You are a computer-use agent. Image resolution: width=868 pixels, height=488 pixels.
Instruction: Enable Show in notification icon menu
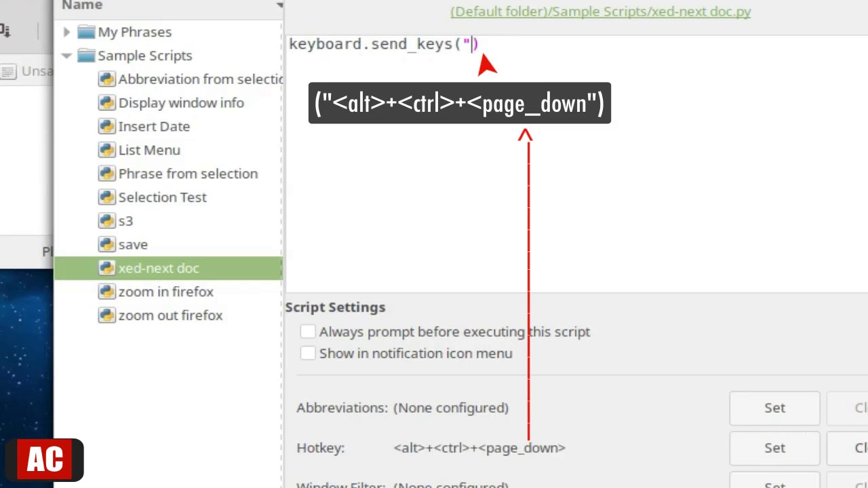coord(308,353)
